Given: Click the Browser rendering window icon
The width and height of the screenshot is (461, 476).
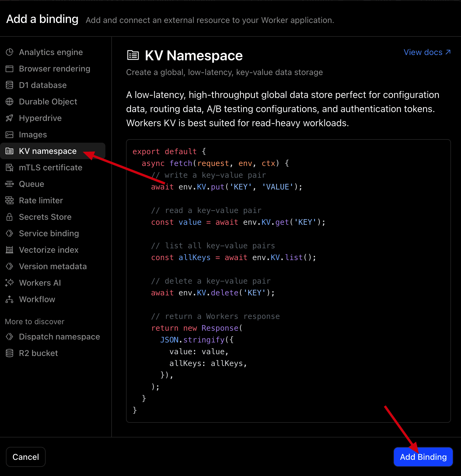Looking at the screenshot, I should pyautogui.click(x=9, y=69).
